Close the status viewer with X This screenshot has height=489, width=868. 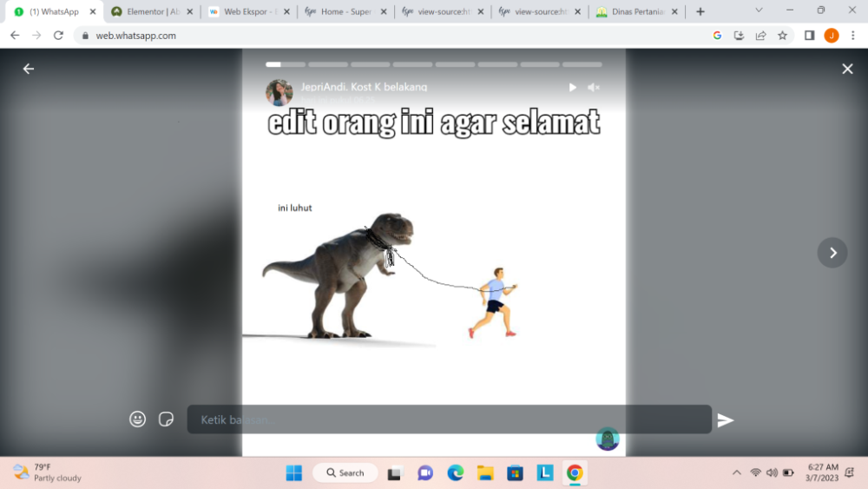click(x=847, y=69)
